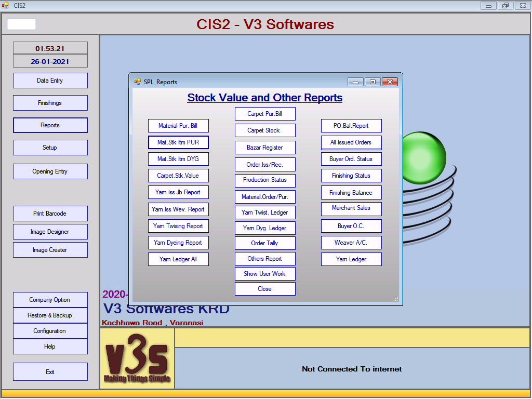Click the SPL_Reports window title icon
The width and height of the screenshot is (532, 399).
coord(138,82)
